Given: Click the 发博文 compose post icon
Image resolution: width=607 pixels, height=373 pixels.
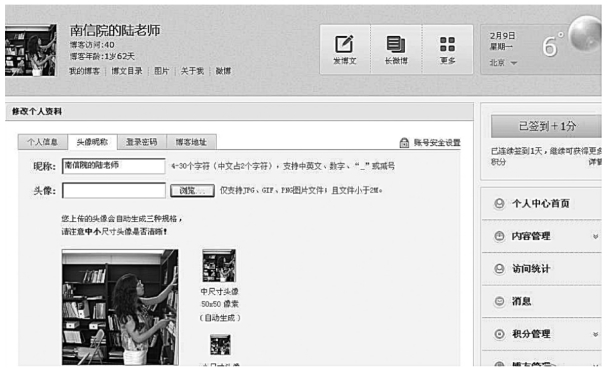Looking at the screenshot, I should [x=344, y=44].
